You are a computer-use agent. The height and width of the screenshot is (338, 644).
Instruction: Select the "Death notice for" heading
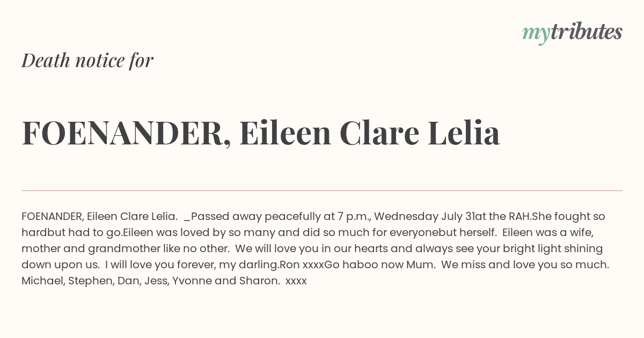(87, 60)
